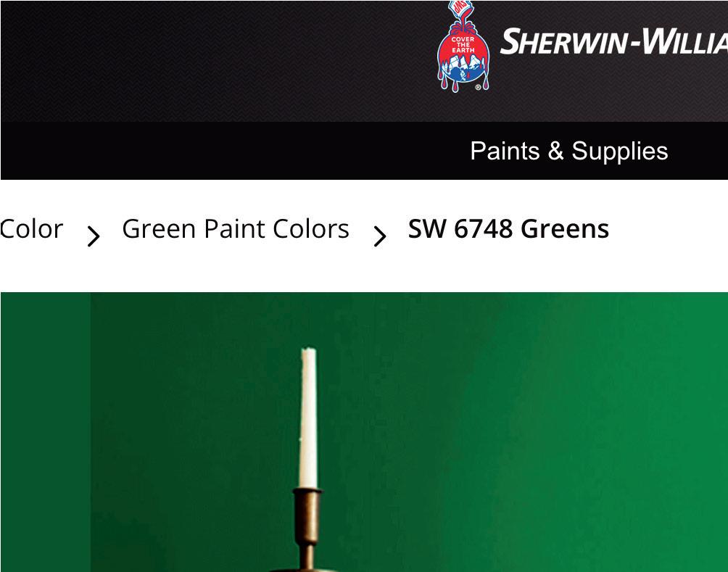
Task: Select the SW 6748 Greens breadcrumb
Action: pyautogui.click(x=508, y=228)
